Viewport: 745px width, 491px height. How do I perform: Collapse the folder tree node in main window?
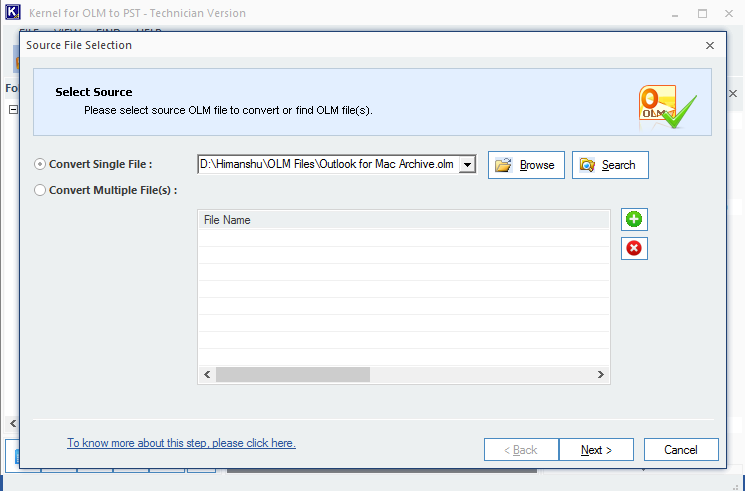point(13,109)
